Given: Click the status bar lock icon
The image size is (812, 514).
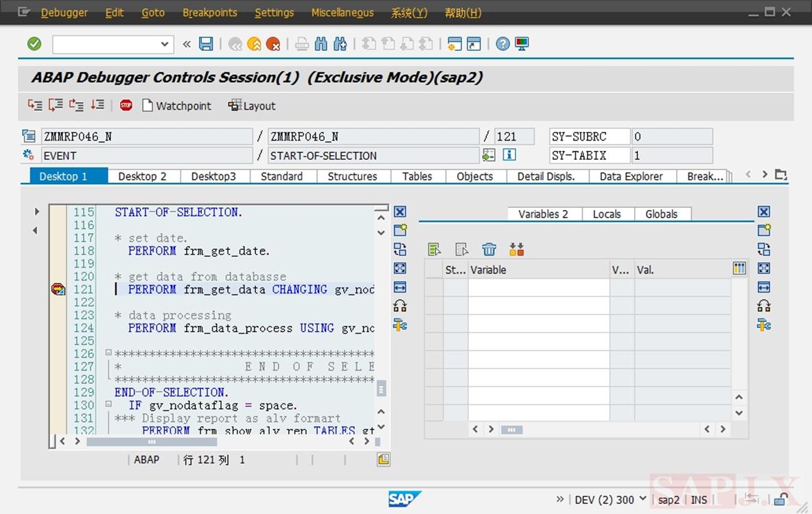Looking at the screenshot, I should [781, 499].
